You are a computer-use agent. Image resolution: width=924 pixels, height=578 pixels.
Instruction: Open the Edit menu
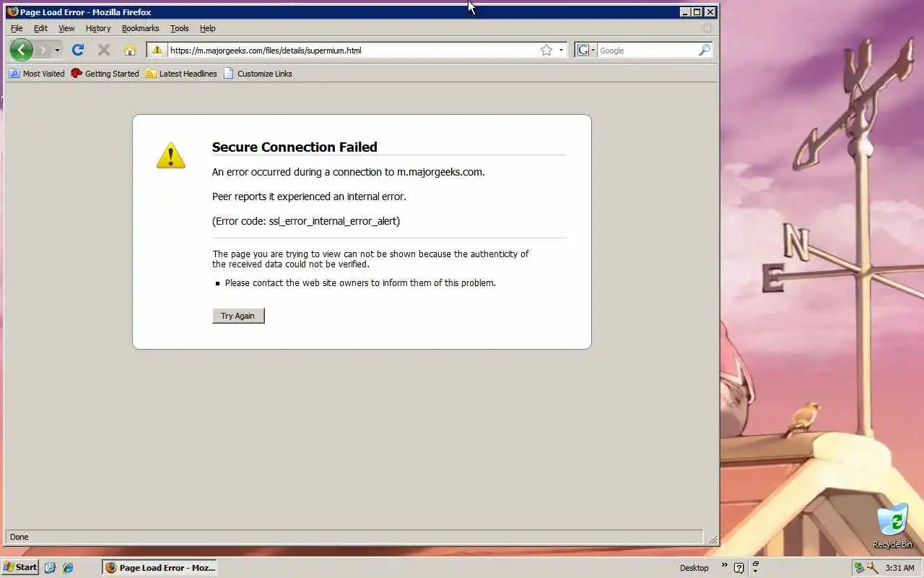(x=40, y=28)
